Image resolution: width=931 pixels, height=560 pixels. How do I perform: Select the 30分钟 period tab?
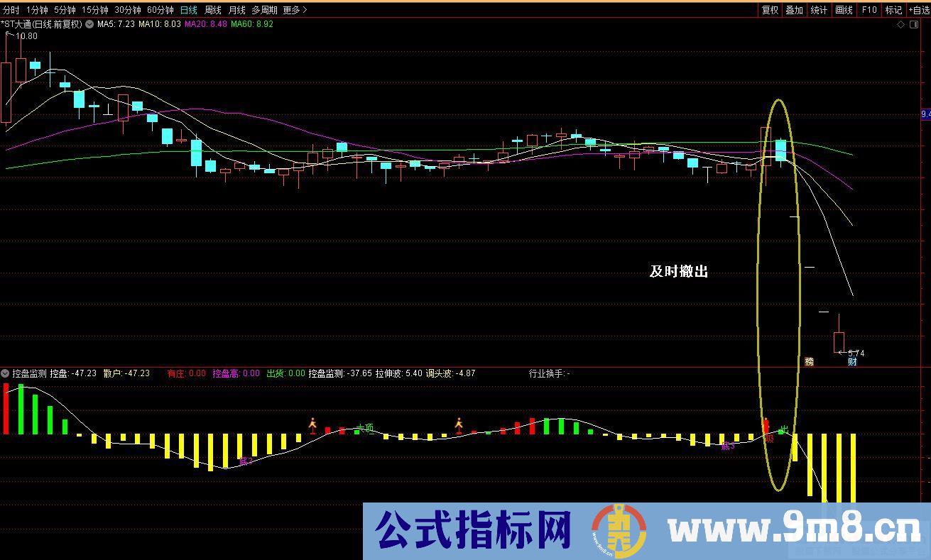pos(128,10)
